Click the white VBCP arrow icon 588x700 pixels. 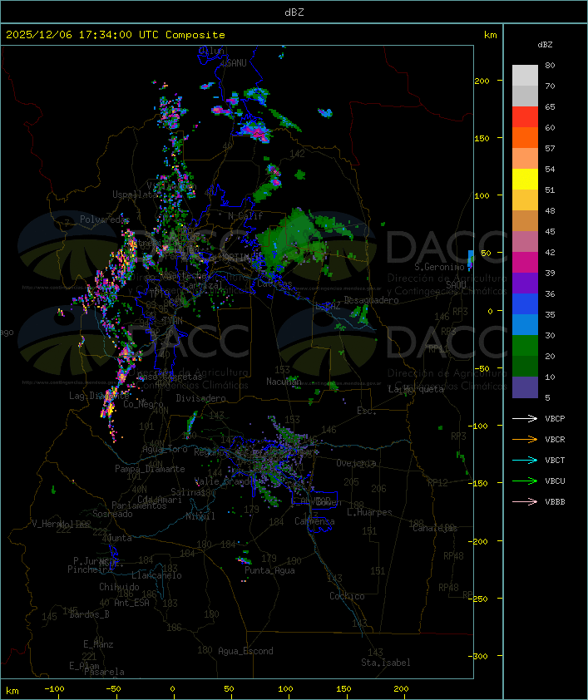click(525, 419)
